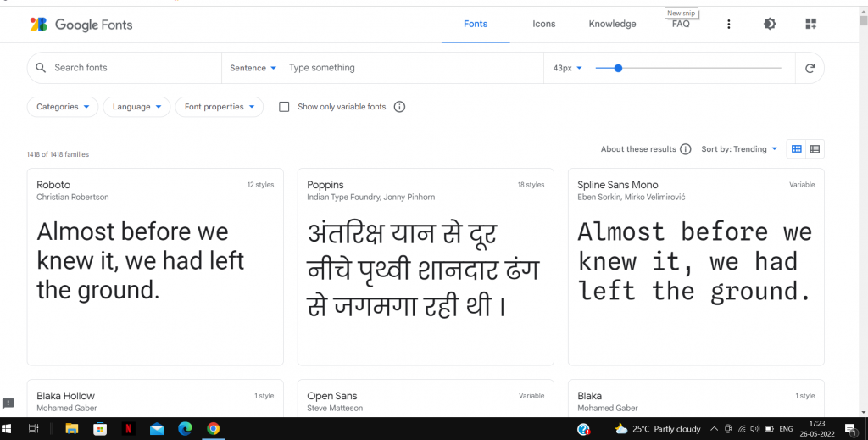This screenshot has height=440, width=868.
Task: Click the reset preview refresh icon
Action: point(810,68)
